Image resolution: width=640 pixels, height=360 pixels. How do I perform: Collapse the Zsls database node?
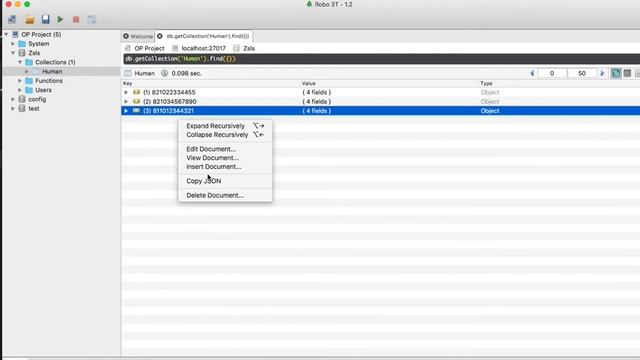tap(13, 53)
